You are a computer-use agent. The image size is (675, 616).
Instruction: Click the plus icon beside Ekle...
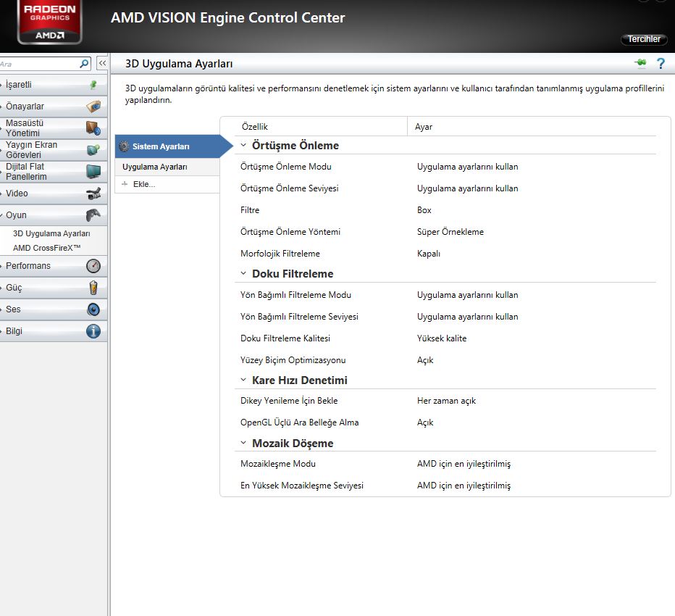pyautogui.click(x=125, y=184)
